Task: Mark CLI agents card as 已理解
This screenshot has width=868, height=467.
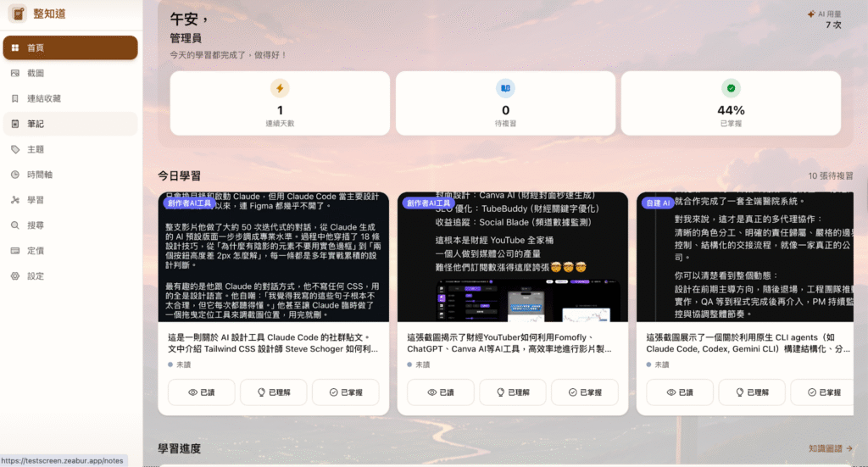Action: point(752,392)
